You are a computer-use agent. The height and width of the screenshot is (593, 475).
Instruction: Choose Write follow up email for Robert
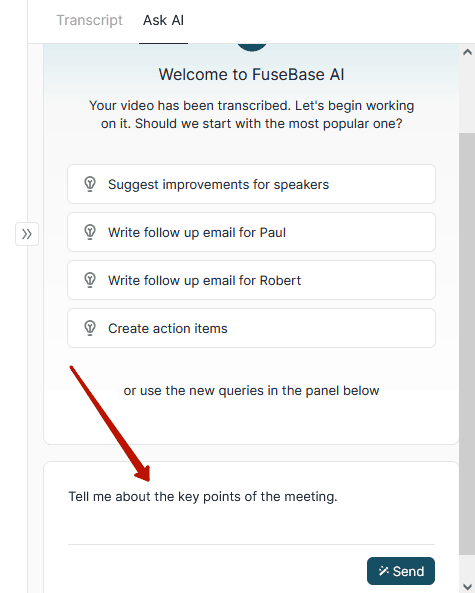(251, 280)
